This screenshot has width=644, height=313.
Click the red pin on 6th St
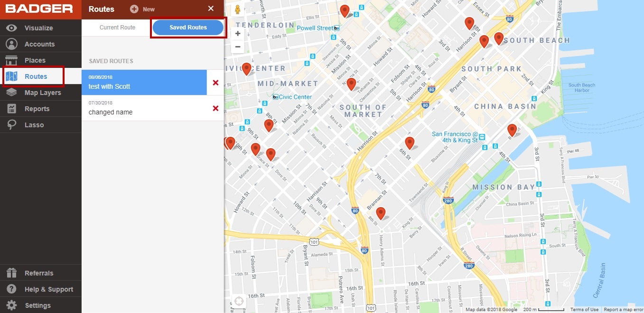pos(410,142)
